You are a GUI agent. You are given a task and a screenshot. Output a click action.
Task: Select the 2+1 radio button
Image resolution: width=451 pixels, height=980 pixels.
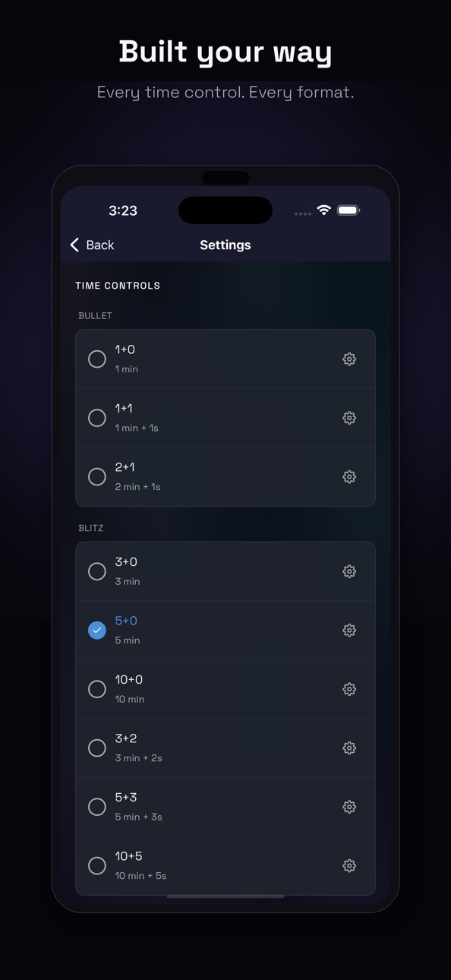(97, 477)
